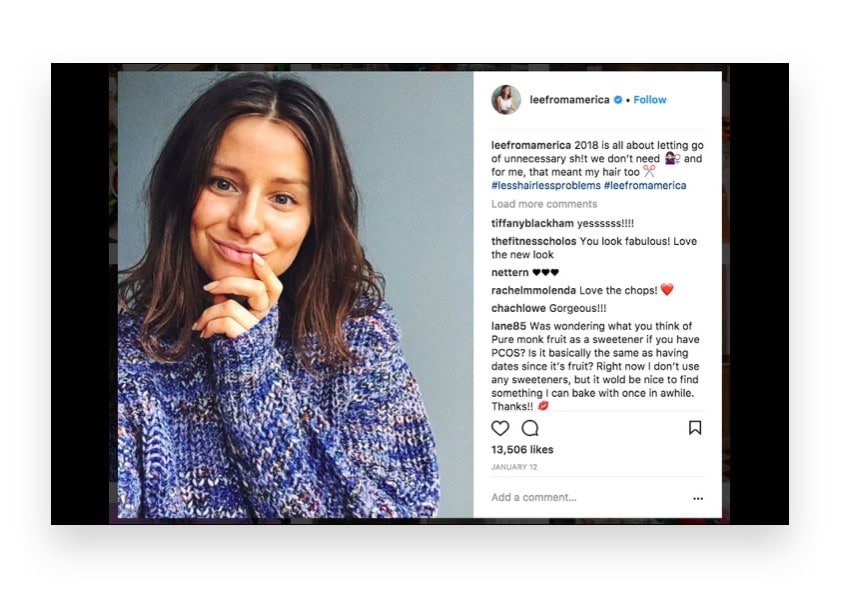
Task: Follow leefromamerica account
Action: [x=650, y=100]
